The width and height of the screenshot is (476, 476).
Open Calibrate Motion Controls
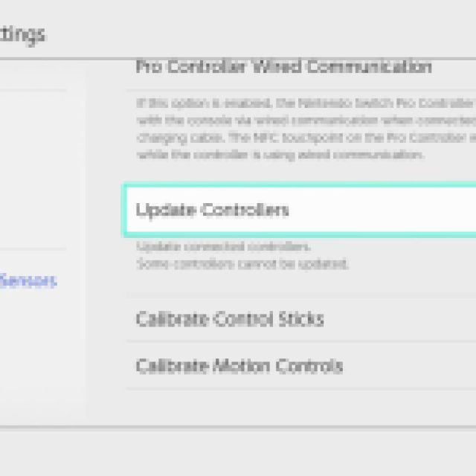(239, 366)
